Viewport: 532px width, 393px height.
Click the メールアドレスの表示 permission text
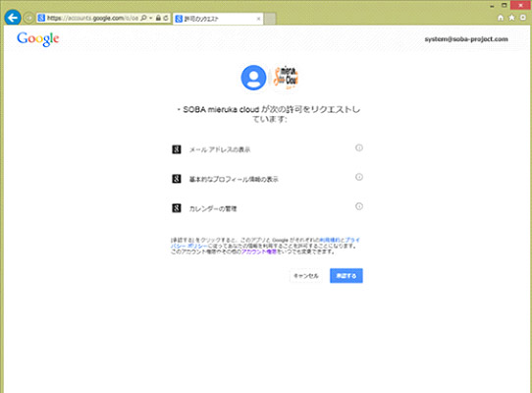coord(220,149)
